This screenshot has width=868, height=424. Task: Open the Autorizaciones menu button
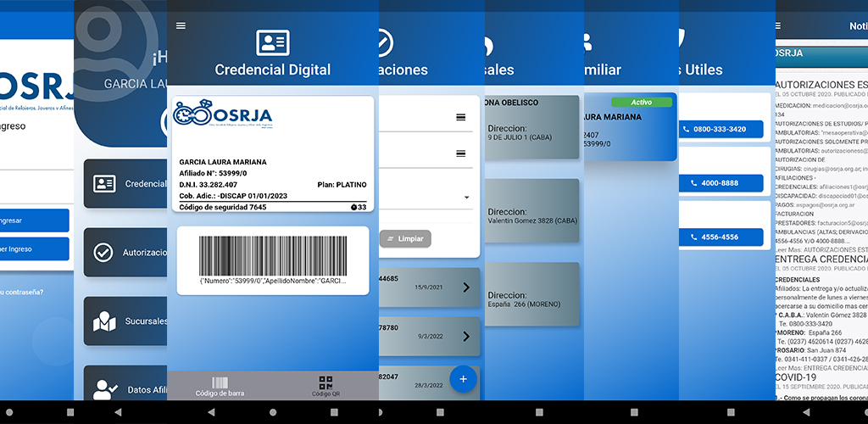125,253
